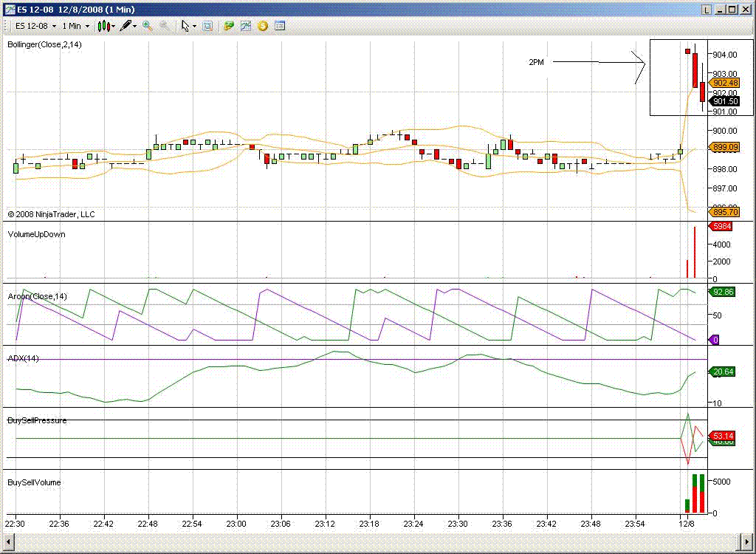
Task: Click the horizontal scrollbar right arrow
Action: coord(746,541)
